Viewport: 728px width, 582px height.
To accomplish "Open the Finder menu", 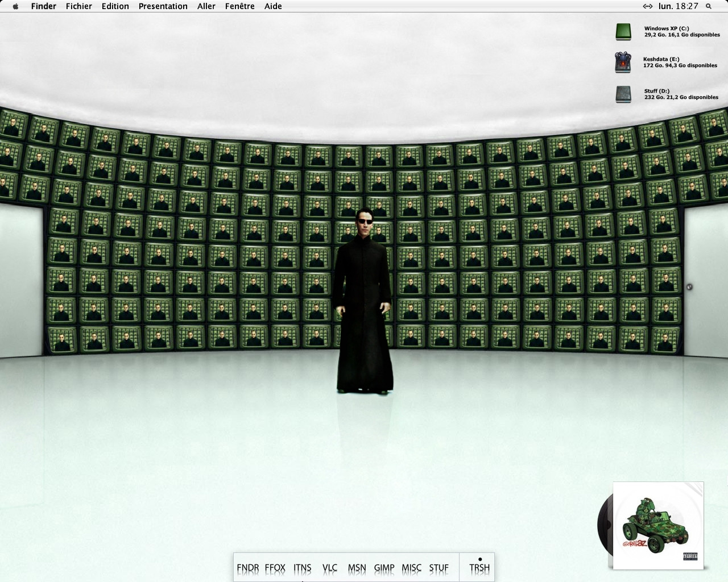I will [44, 6].
